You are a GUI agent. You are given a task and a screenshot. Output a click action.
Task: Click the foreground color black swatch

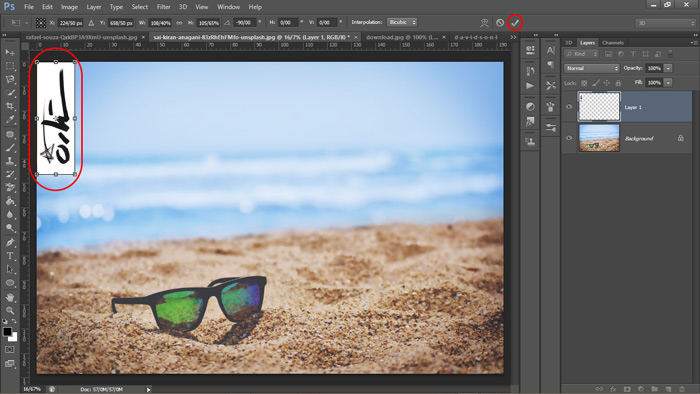7,332
